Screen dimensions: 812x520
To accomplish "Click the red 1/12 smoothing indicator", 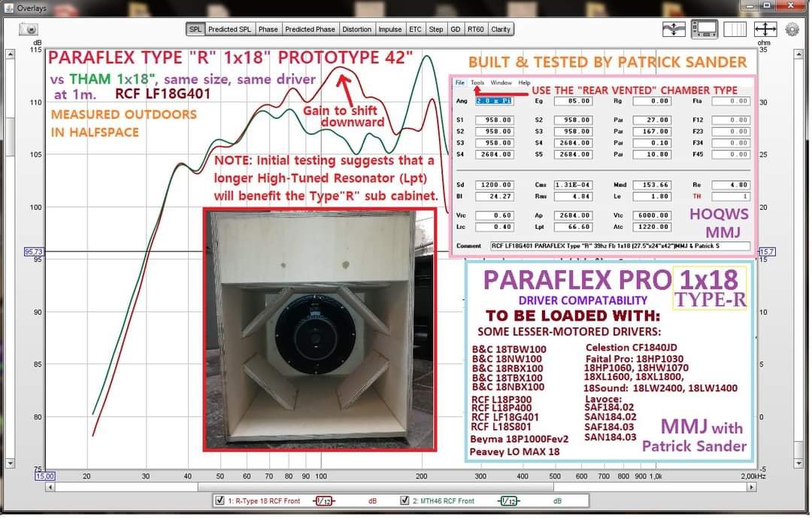I will click(325, 501).
